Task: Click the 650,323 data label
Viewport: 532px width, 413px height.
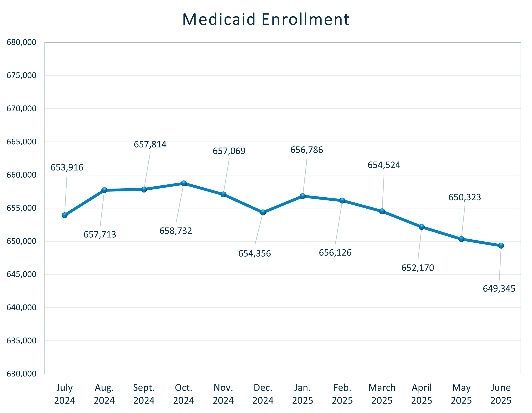Action: [465, 197]
